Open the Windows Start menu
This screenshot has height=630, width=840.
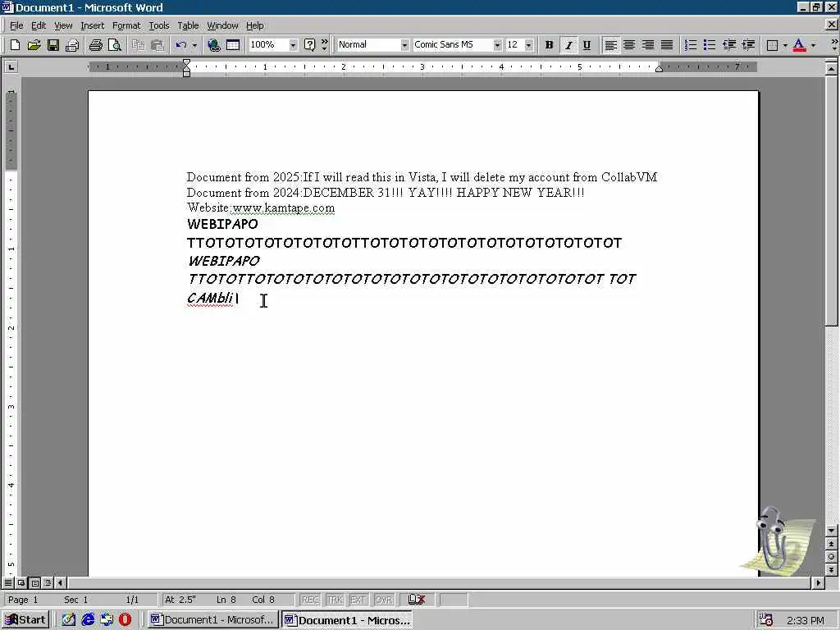[x=25, y=620]
